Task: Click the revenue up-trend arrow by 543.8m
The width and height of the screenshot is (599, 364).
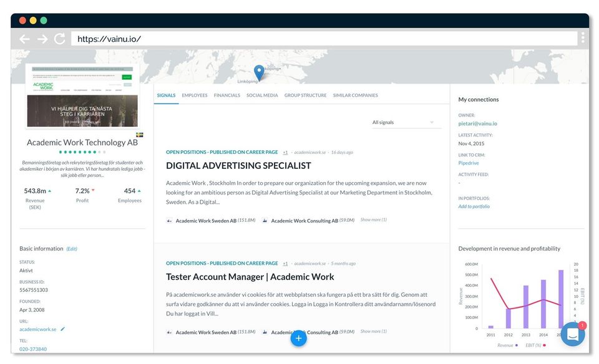Action: [50, 191]
